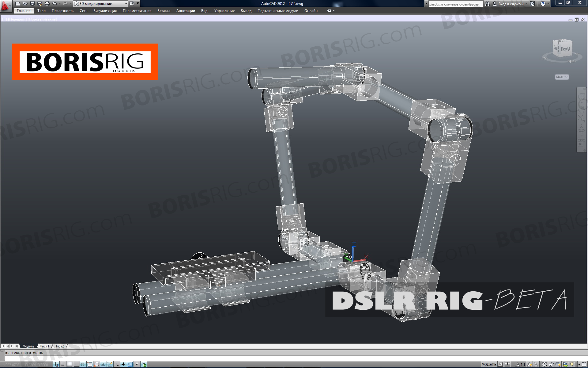Click the ShowMotion icon on navigation bar

[581, 143]
